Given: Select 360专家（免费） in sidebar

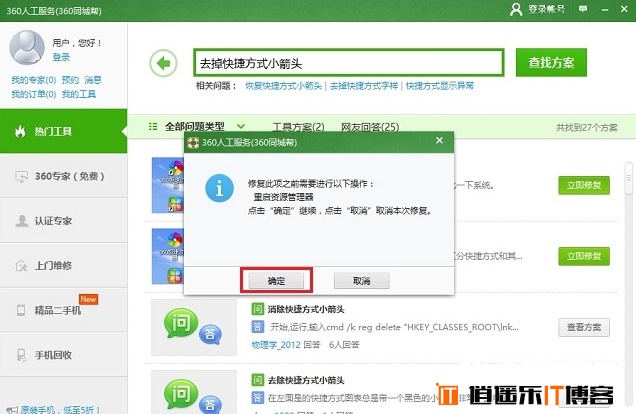Looking at the screenshot, I should coord(63,176).
